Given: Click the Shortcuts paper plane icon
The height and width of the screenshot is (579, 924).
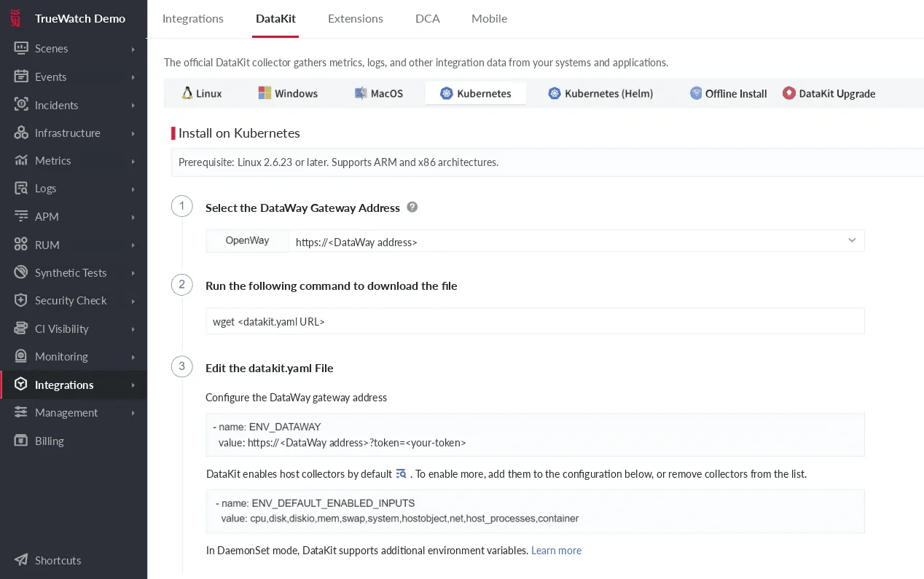Looking at the screenshot, I should pos(21,560).
